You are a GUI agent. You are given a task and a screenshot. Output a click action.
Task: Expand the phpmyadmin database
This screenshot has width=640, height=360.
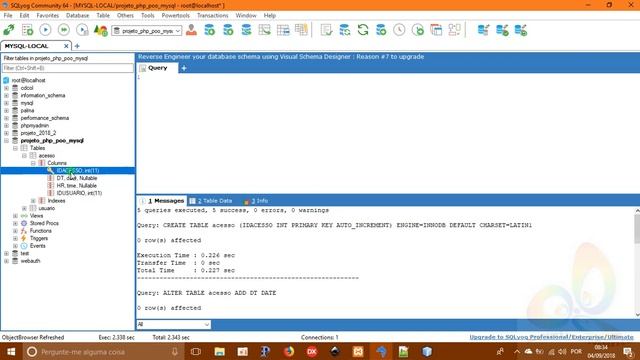(6, 126)
